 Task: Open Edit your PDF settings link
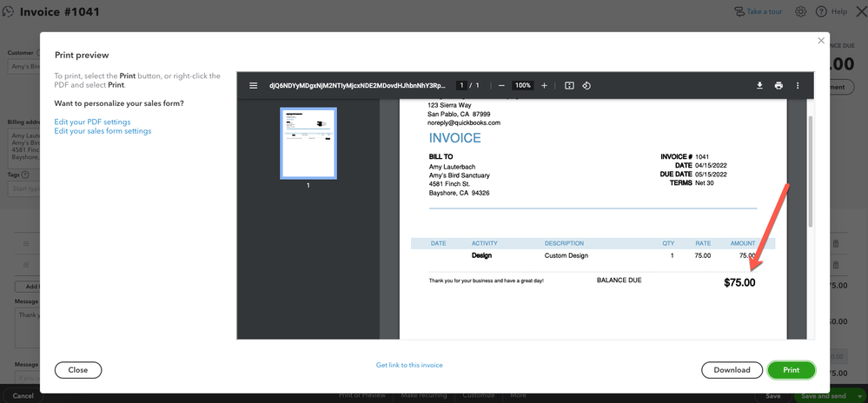[92, 122]
